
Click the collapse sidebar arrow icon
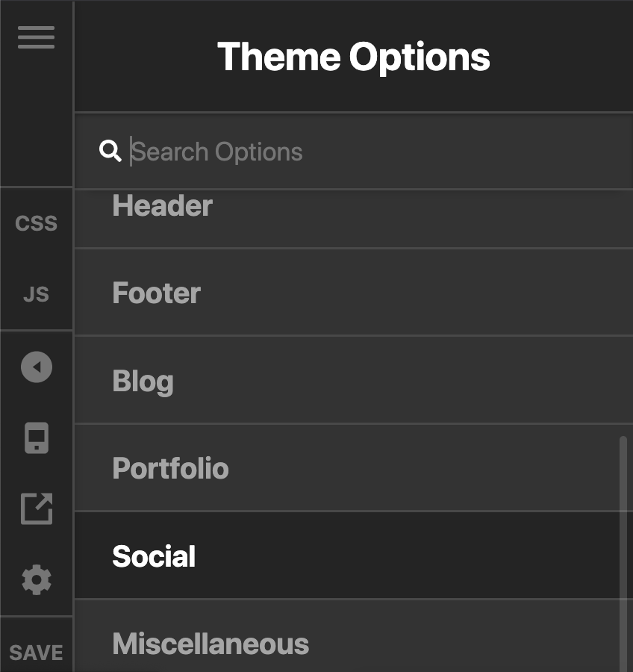(x=37, y=367)
